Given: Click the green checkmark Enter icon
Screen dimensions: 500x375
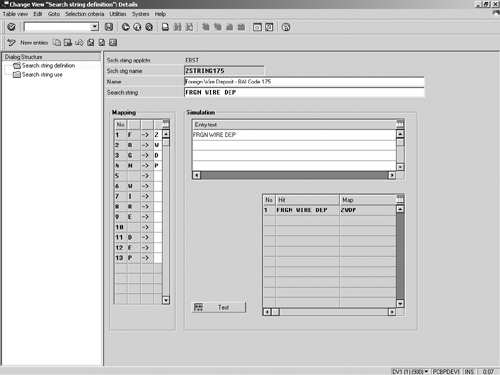Looking at the screenshot, I should pos(11,27).
